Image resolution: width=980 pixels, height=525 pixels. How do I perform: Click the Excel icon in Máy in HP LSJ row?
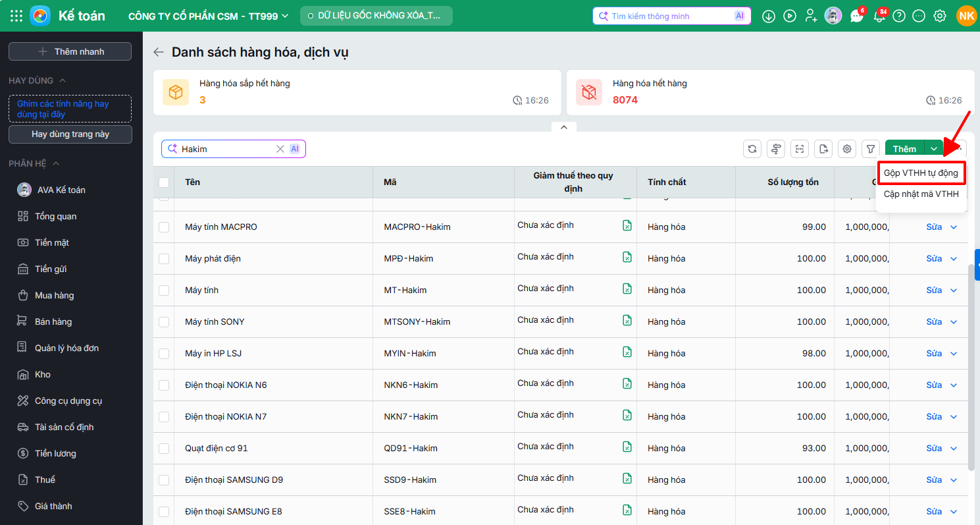[x=627, y=352]
